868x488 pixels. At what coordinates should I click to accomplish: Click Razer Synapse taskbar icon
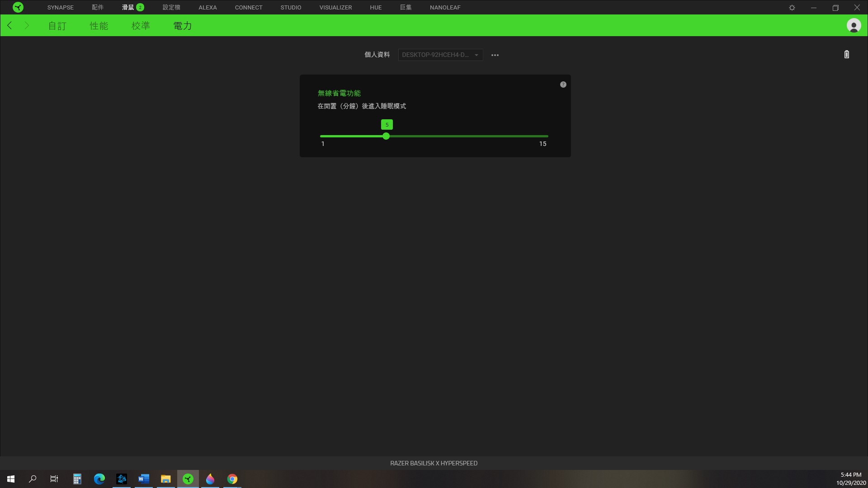point(188,479)
